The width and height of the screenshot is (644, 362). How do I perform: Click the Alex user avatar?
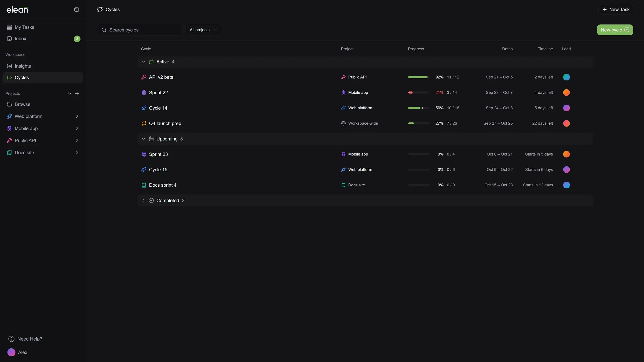pyautogui.click(x=11, y=352)
